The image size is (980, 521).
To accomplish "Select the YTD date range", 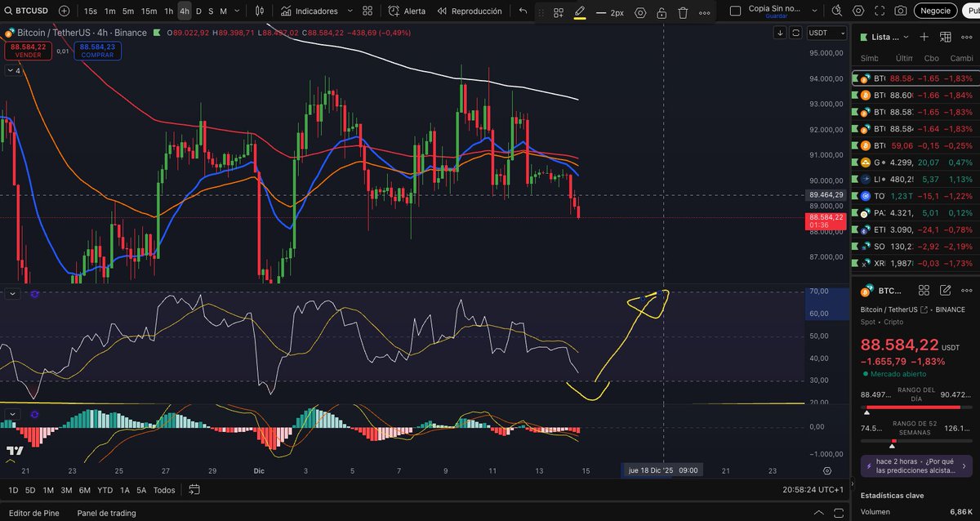I will [x=105, y=490].
